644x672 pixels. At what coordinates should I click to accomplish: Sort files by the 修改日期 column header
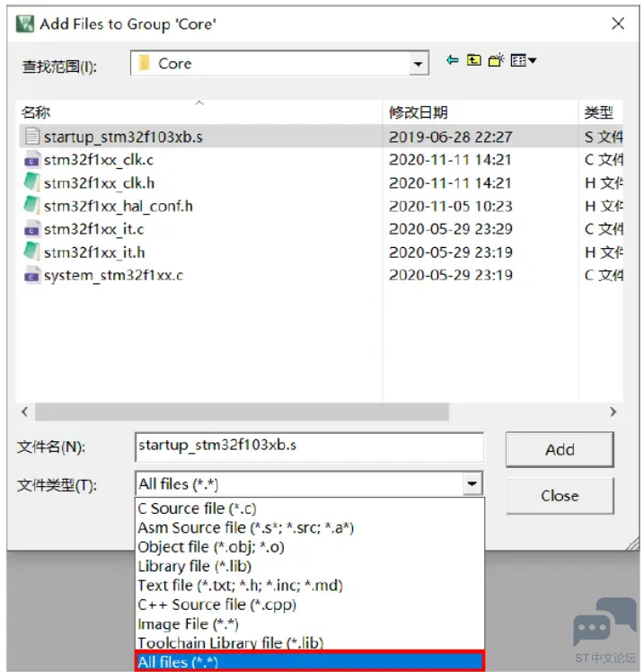(x=481, y=112)
